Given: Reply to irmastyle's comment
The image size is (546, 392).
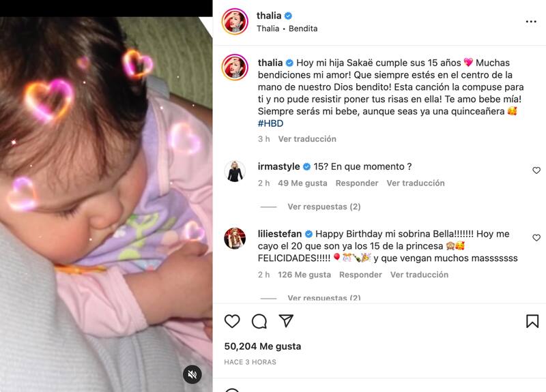Looking at the screenshot, I should 356,183.
